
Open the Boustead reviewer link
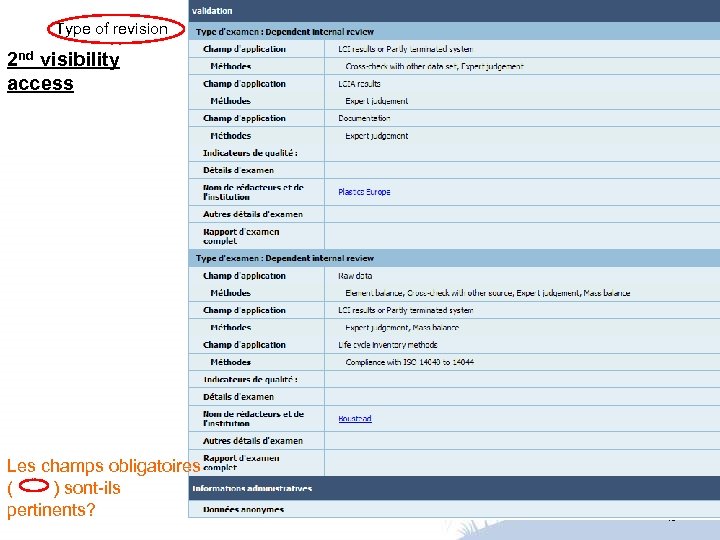[x=355, y=418]
